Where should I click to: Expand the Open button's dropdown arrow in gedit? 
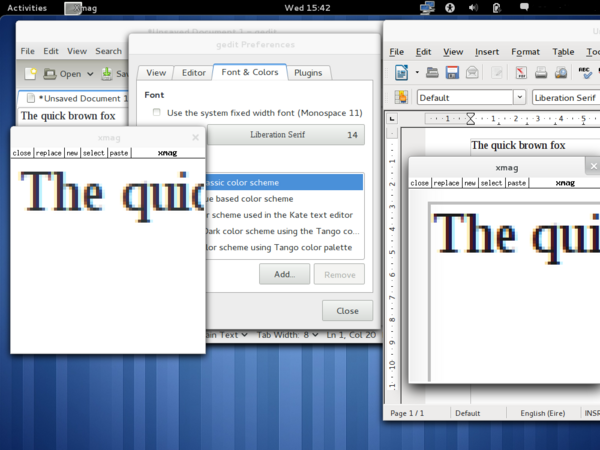[90, 73]
